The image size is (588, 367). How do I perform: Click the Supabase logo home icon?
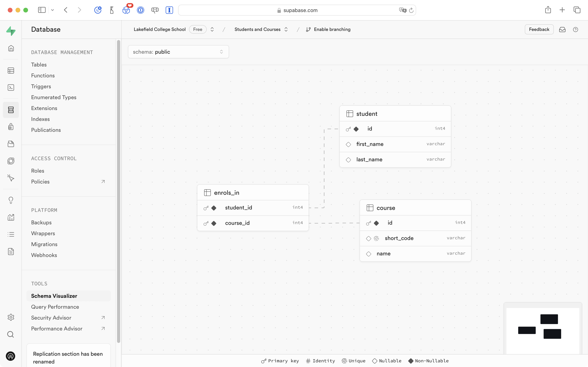[11, 31]
